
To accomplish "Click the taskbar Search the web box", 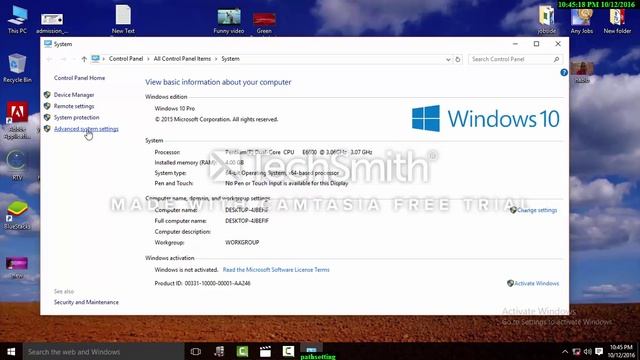I will pos(103,351).
